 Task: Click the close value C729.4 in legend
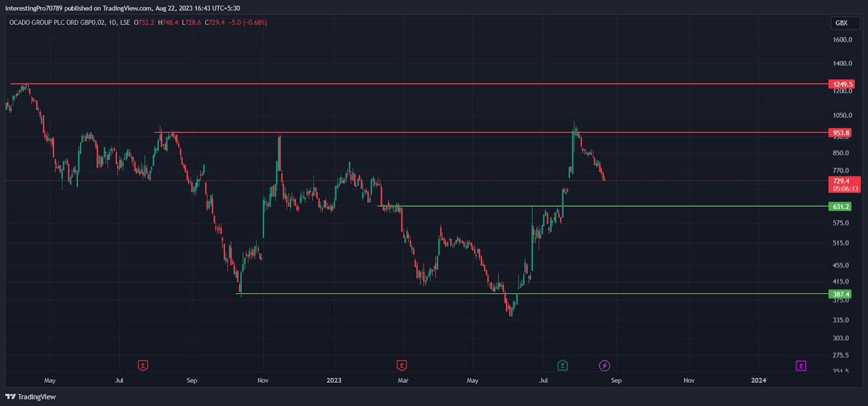tap(215, 23)
